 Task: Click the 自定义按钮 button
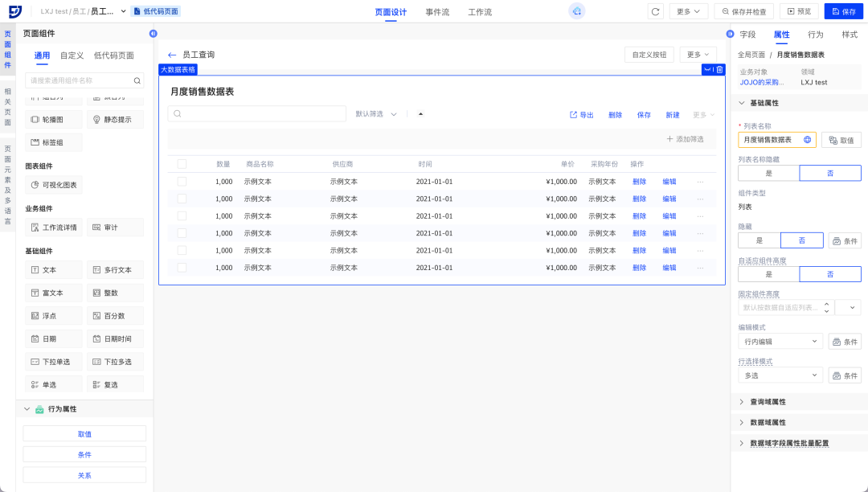(x=649, y=55)
